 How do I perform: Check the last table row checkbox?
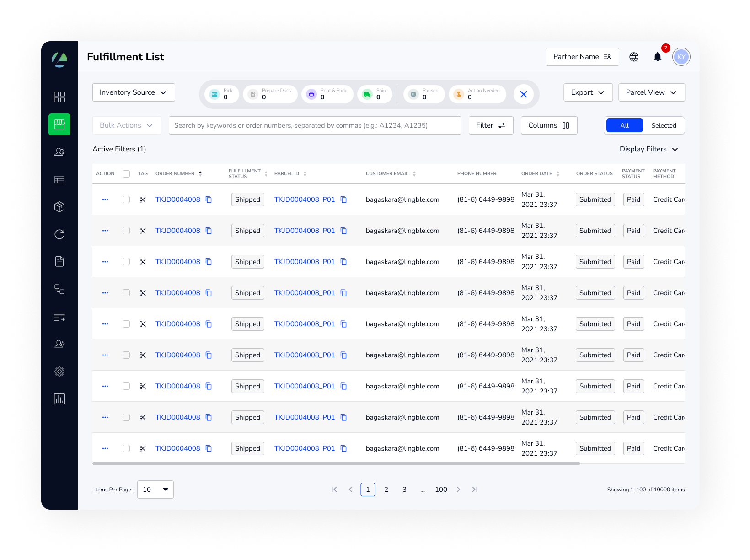[x=126, y=448]
